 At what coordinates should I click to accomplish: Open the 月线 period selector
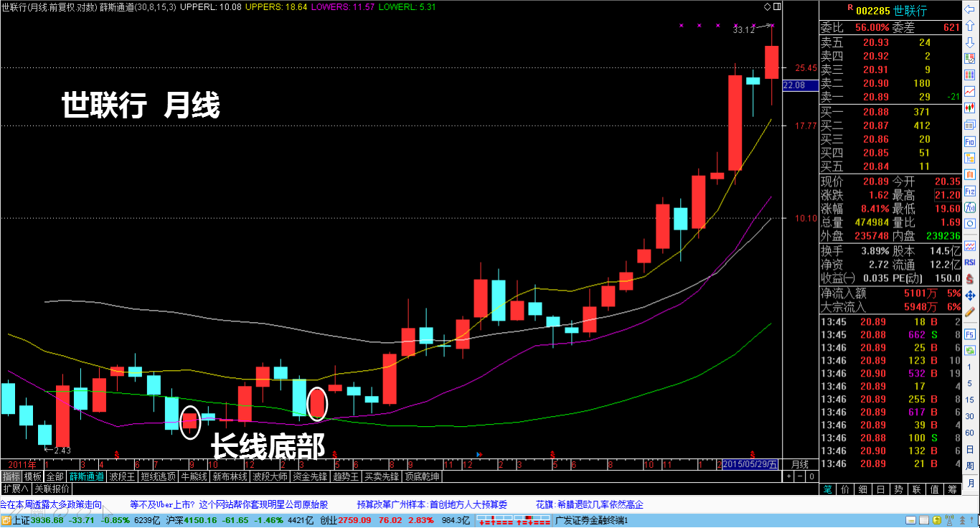pos(800,465)
